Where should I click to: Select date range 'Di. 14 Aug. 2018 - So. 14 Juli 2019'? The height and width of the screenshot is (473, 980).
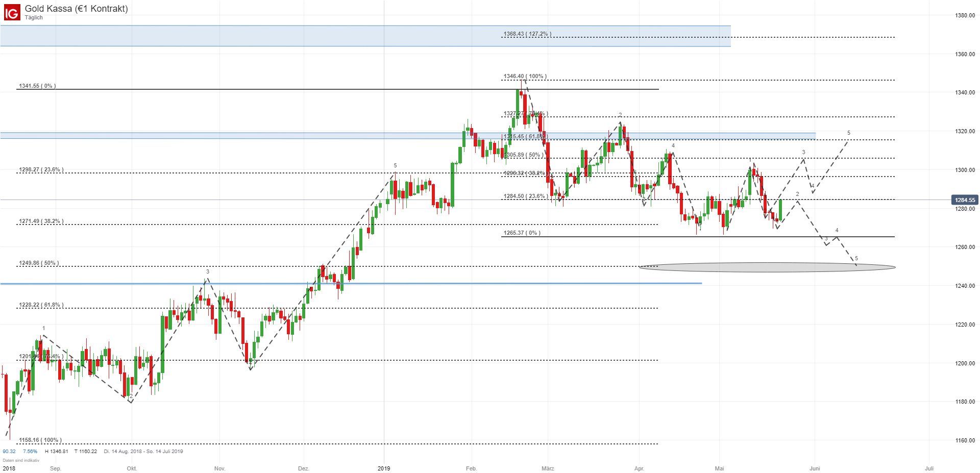pos(143,452)
